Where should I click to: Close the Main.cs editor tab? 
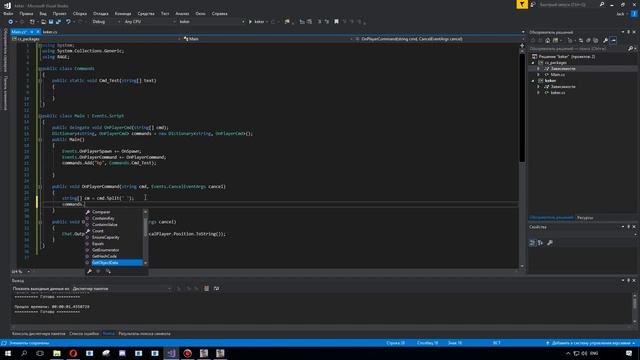point(38,32)
